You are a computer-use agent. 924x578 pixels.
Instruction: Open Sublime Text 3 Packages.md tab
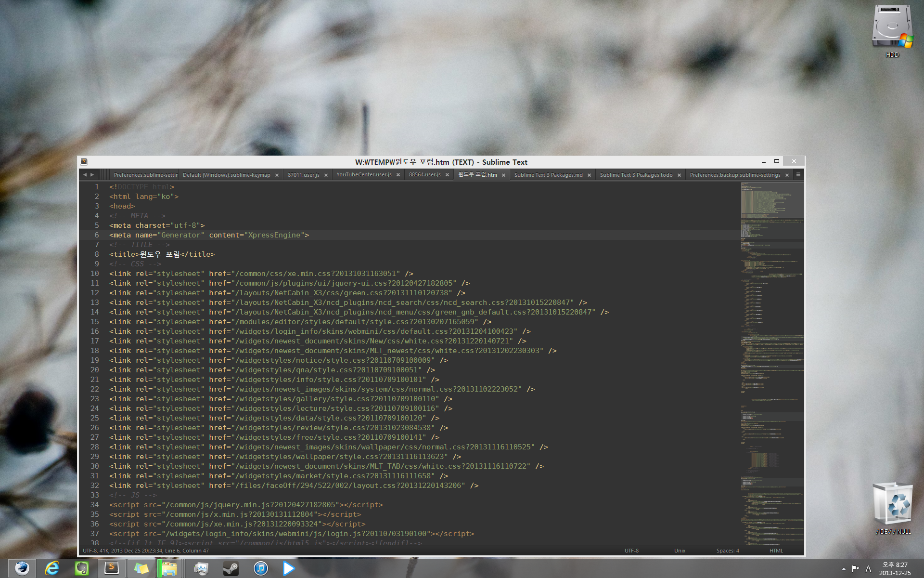(x=548, y=175)
